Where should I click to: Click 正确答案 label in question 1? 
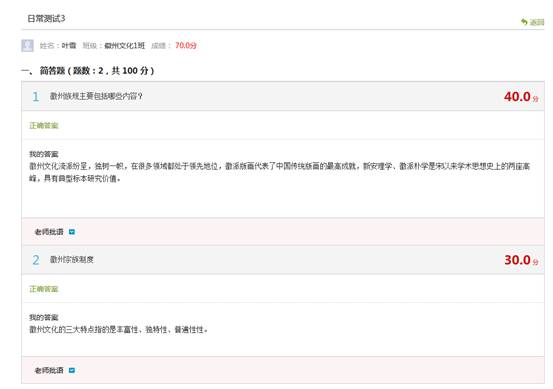[x=44, y=126]
